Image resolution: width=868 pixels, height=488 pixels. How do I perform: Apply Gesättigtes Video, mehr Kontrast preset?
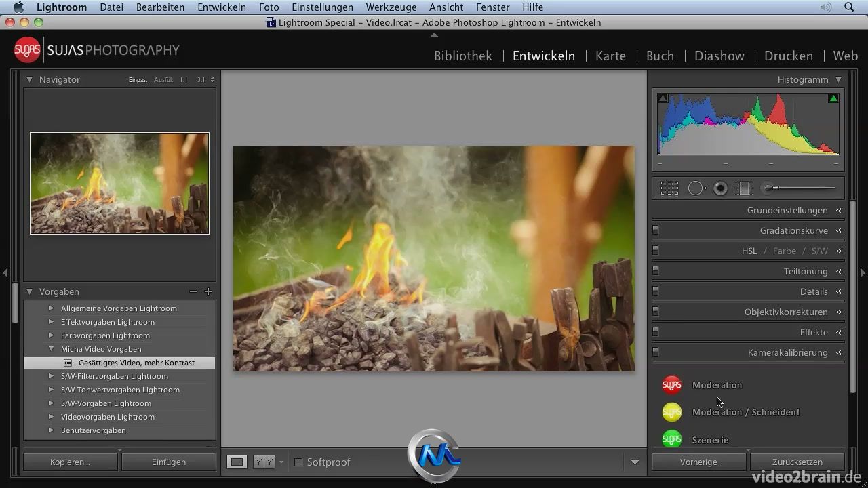(x=119, y=363)
